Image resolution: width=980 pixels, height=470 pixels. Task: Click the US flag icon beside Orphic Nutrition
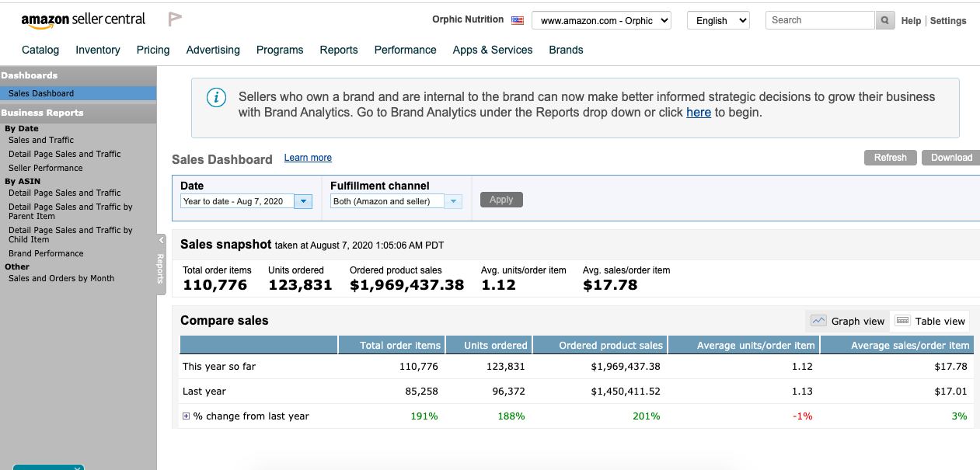coord(518,20)
